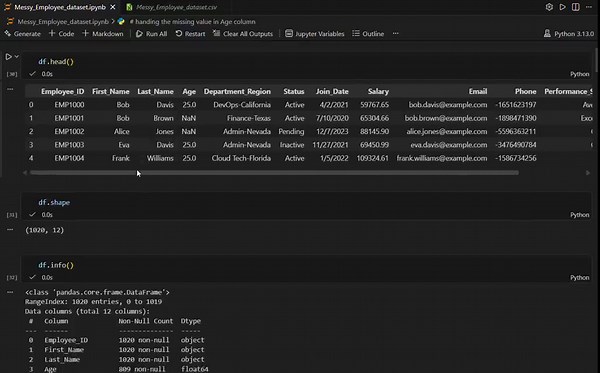600x373 pixels.
Task: Click the Salary column header
Action: click(378, 91)
